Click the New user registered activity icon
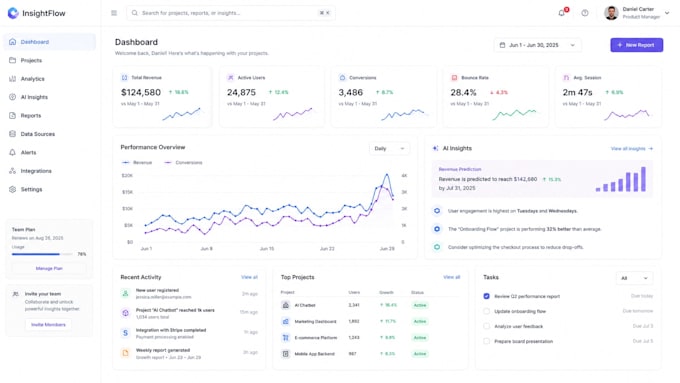The image size is (680, 383). [125, 294]
